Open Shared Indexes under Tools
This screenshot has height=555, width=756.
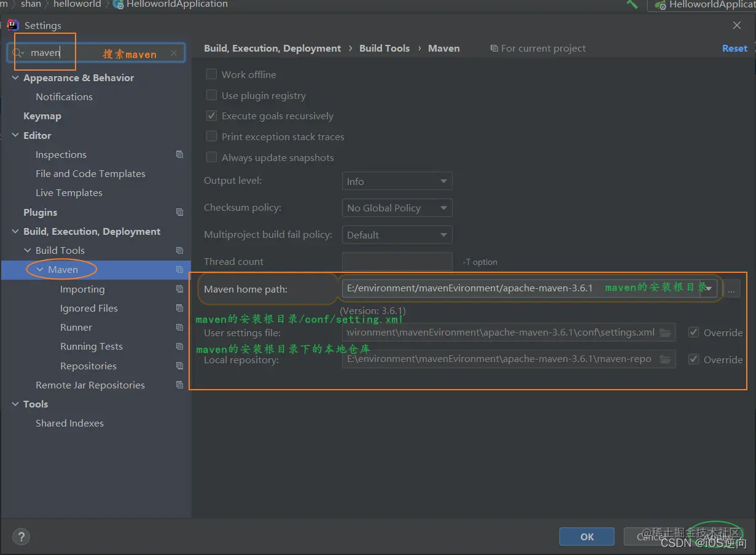[69, 423]
